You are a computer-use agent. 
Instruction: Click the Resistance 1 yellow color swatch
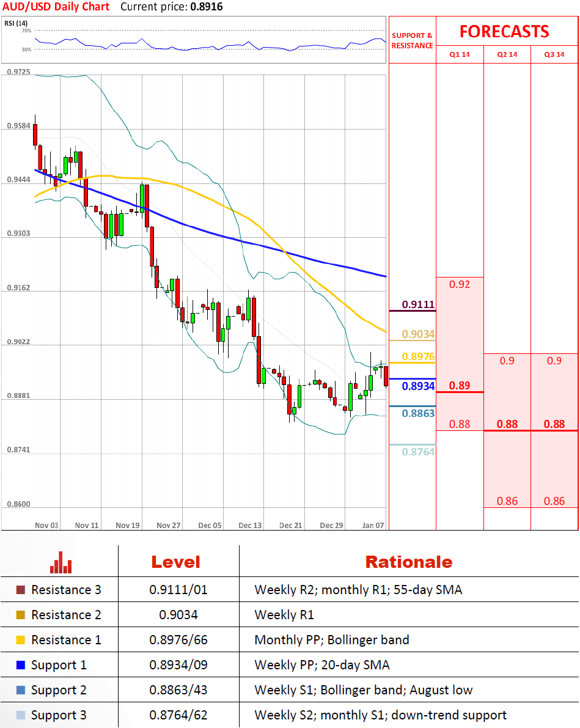click(20, 640)
